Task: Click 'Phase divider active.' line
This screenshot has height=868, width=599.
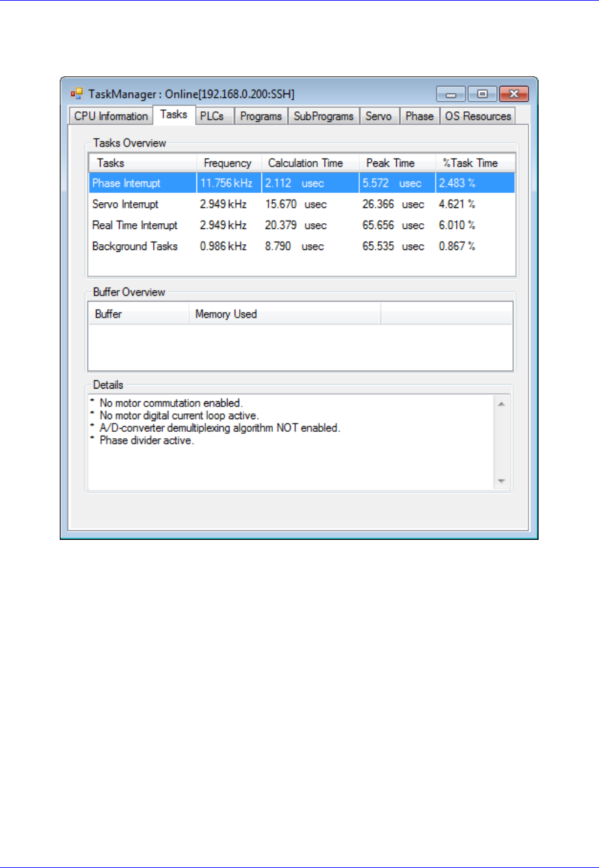Action: point(146,440)
